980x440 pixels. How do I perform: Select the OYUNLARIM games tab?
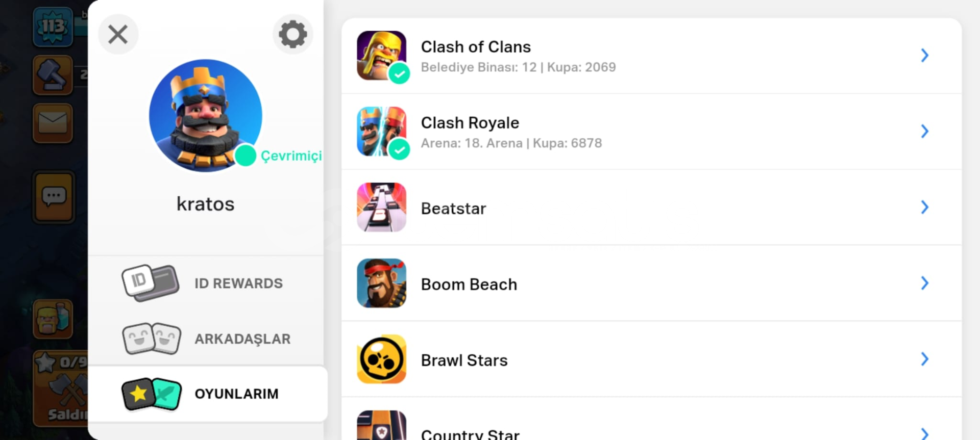208,394
